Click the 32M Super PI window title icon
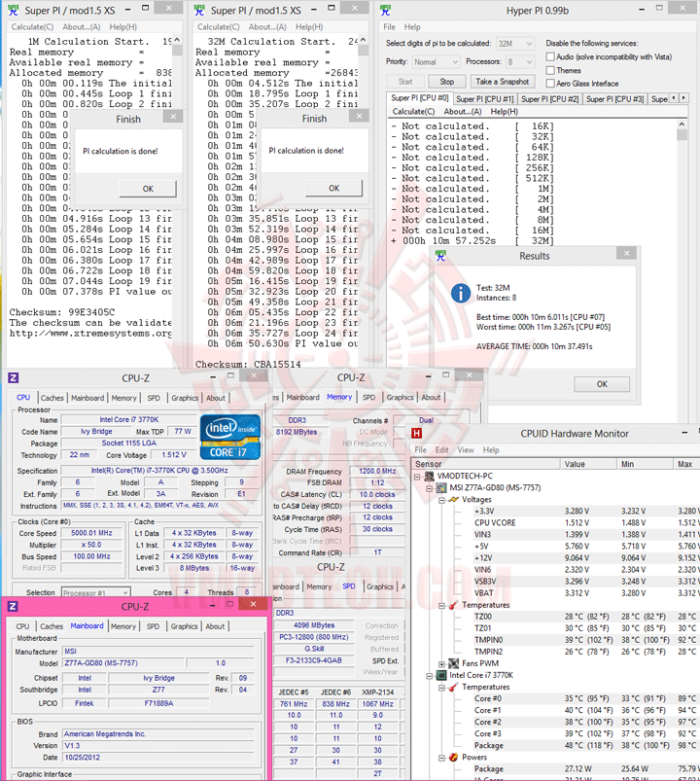Image resolution: width=700 pixels, height=781 pixels. click(x=199, y=10)
